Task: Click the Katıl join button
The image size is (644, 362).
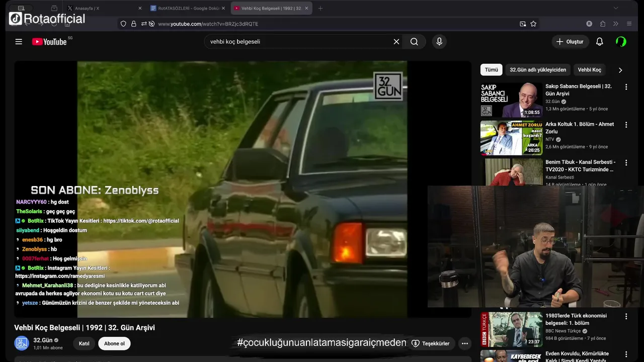Action: (84, 343)
